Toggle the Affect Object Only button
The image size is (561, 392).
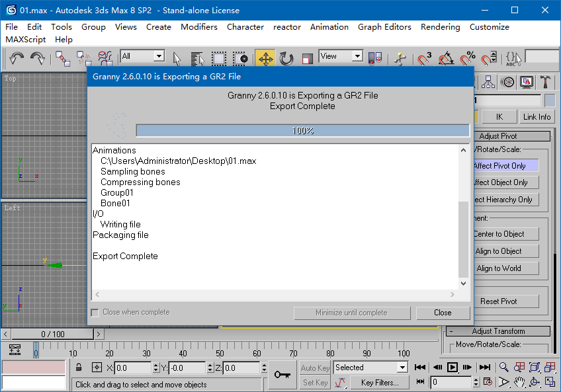505,182
